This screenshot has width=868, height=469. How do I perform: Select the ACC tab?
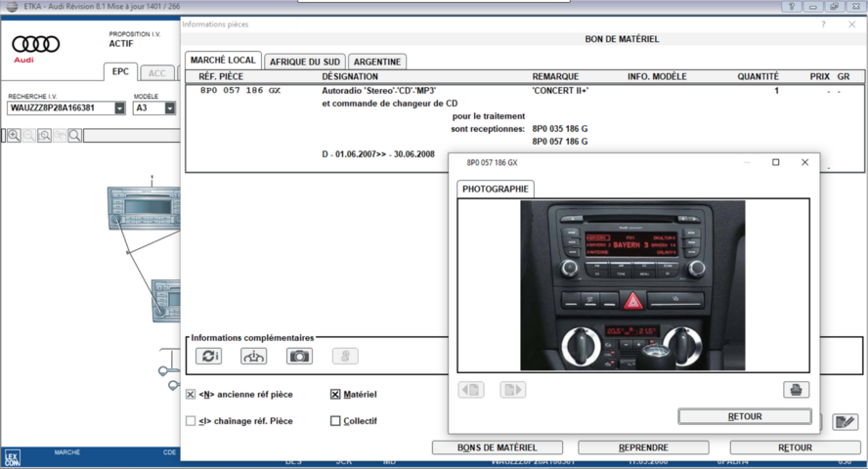tap(157, 73)
